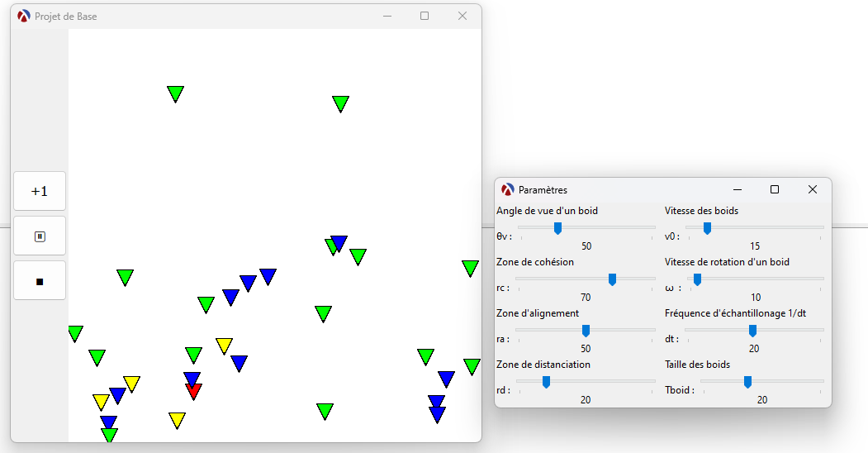Click the Racket icon in Paramètres title bar
The image size is (868, 453).
click(x=508, y=189)
